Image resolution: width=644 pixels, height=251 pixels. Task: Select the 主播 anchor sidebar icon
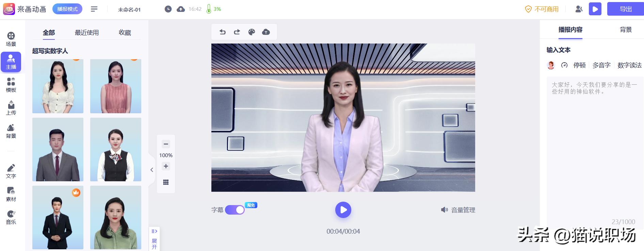[11, 62]
